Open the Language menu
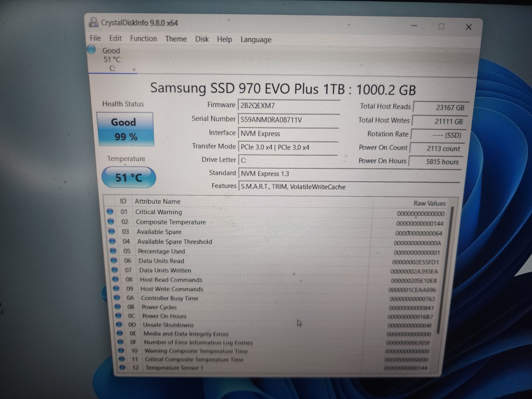 (x=256, y=40)
